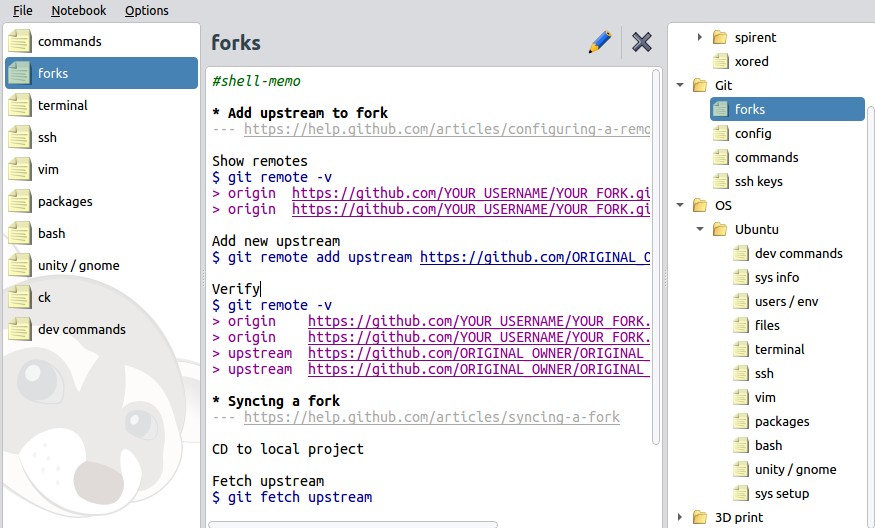Click the #shell-memo tag
The width and height of the screenshot is (875, 528).
coord(256,81)
